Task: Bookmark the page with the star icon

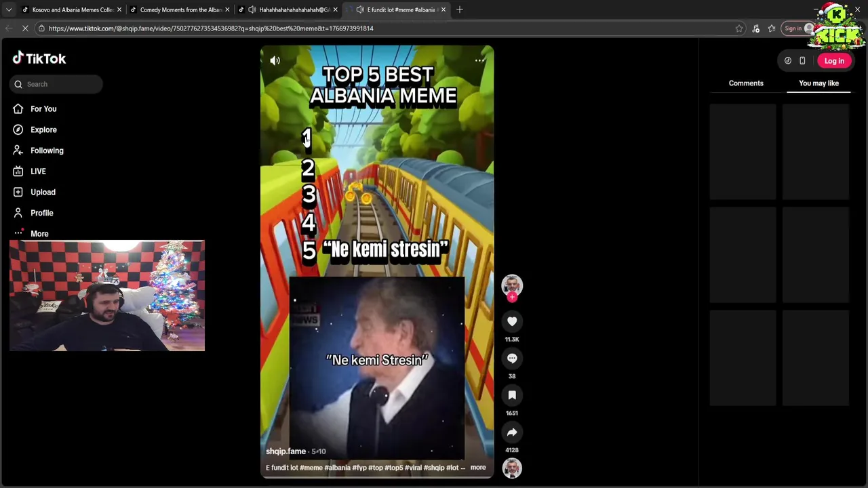Action: (739, 28)
